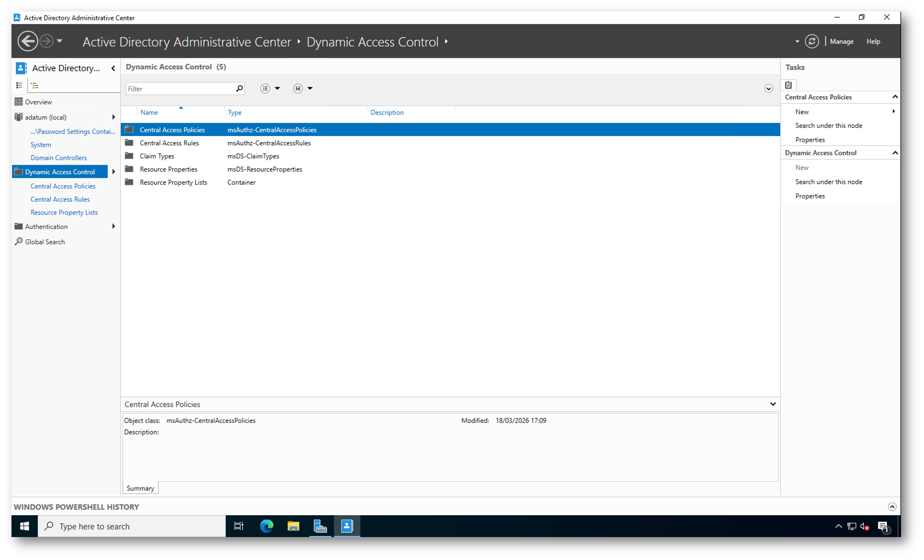Image resolution: width=924 pixels, height=560 pixels.
Task: Collapse the Central Access Policies tasks section
Action: point(894,97)
